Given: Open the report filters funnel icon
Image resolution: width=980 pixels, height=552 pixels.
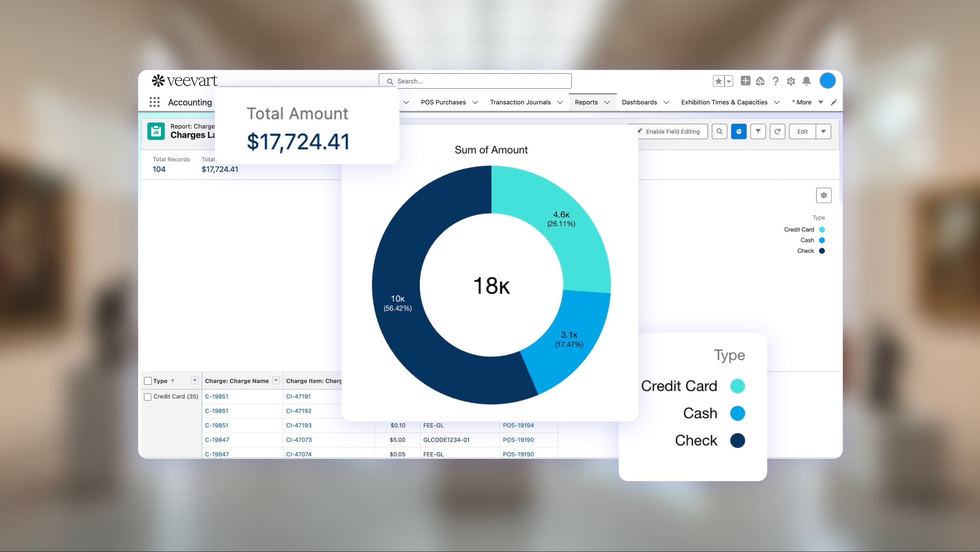Looking at the screenshot, I should coord(758,131).
